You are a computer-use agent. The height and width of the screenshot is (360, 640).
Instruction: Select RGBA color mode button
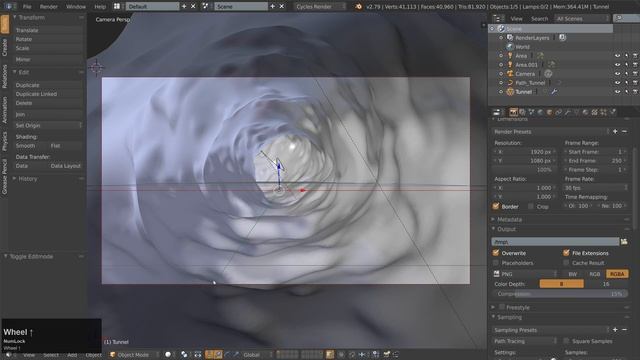coord(617,274)
